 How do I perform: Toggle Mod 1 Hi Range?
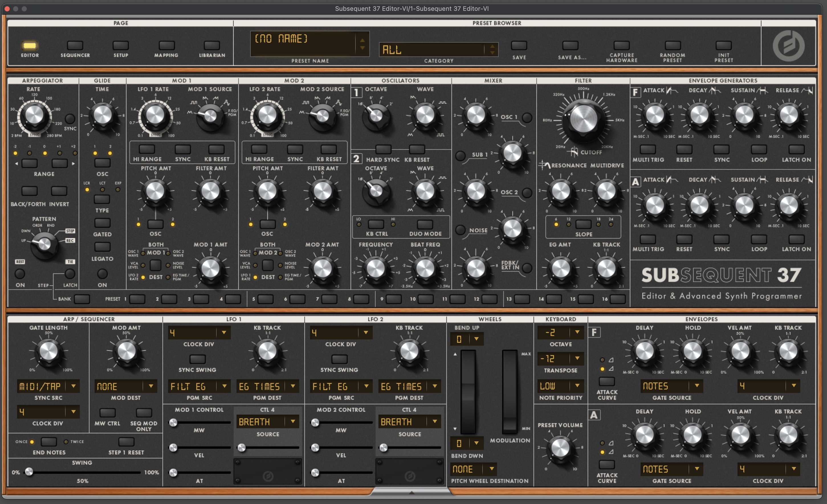pyautogui.click(x=147, y=149)
